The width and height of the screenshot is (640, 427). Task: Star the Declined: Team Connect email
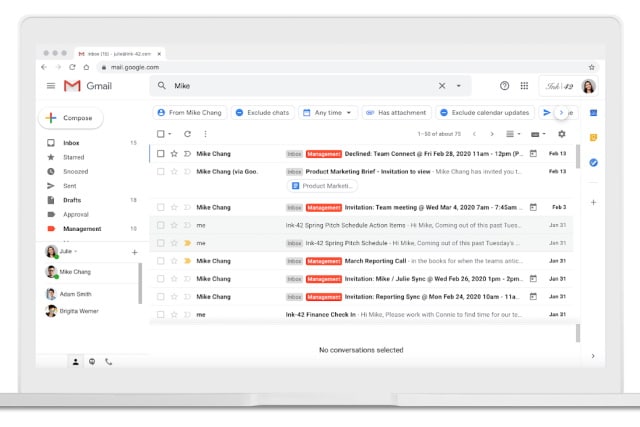tap(174, 154)
